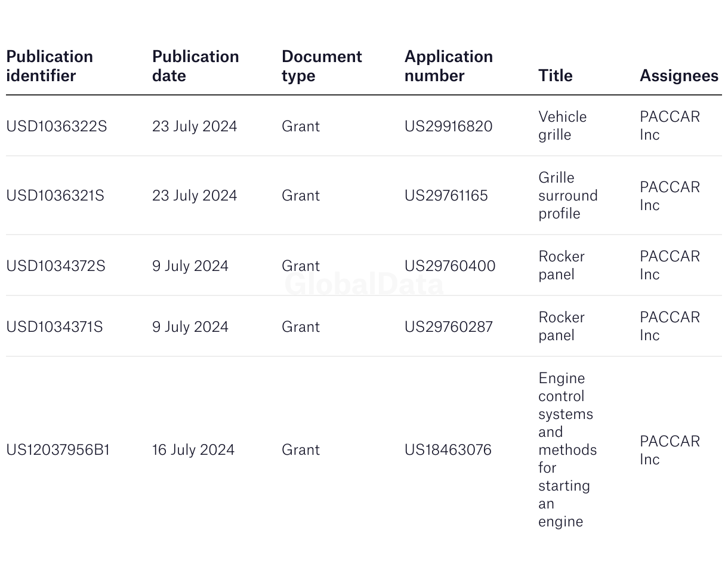Click the Application number column header
728x567 pixels.
pyautogui.click(x=448, y=66)
